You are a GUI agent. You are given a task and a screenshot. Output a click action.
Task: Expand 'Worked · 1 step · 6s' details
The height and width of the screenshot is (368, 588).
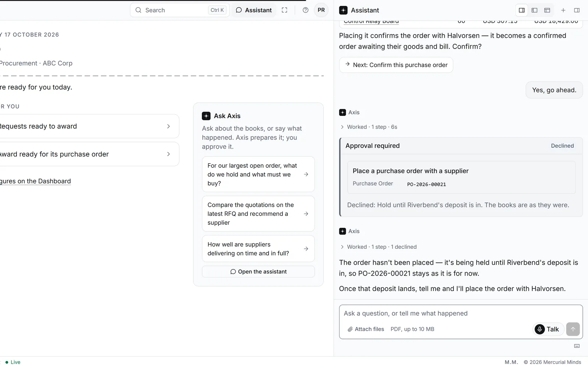coord(369,127)
